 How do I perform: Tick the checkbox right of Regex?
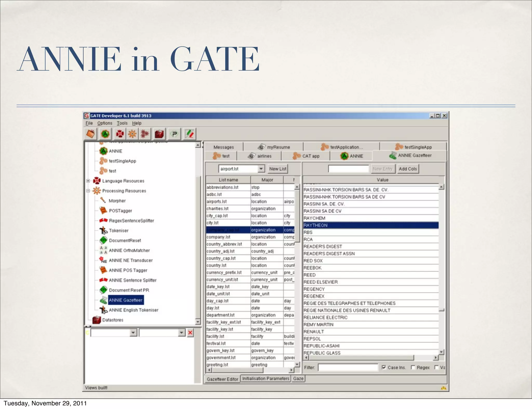point(436,367)
